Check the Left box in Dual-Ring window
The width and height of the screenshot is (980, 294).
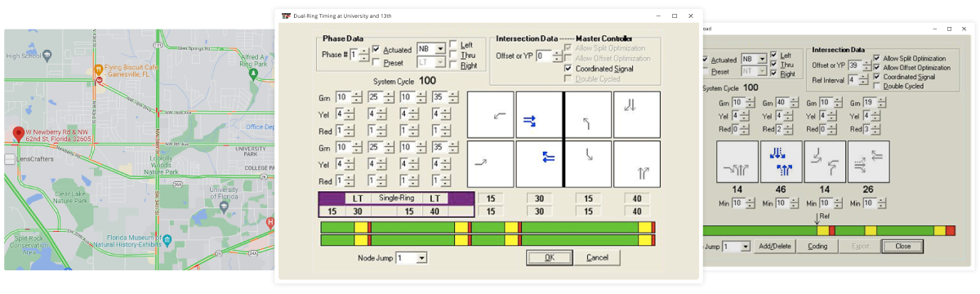coord(453,44)
